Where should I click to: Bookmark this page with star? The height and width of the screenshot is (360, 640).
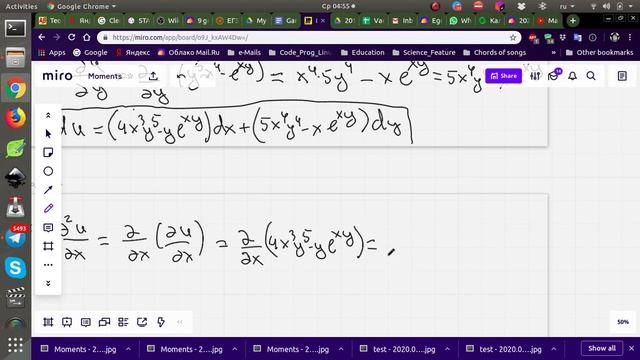pyautogui.click(x=513, y=38)
